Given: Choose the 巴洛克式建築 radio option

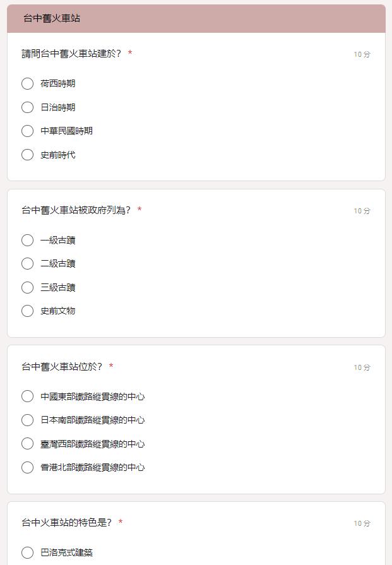Looking at the screenshot, I should pos(27,552).
